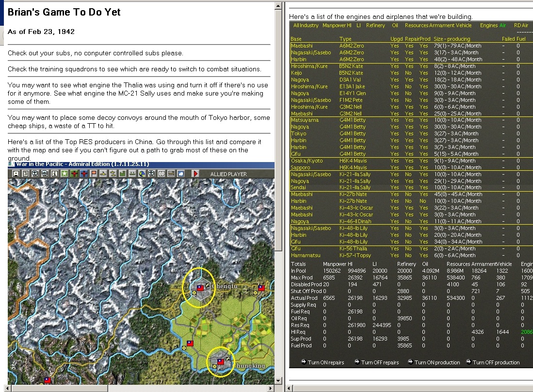Click the right pane horizontal scroll-left arrow
The image size is (533, 392).
pos(289,388)
